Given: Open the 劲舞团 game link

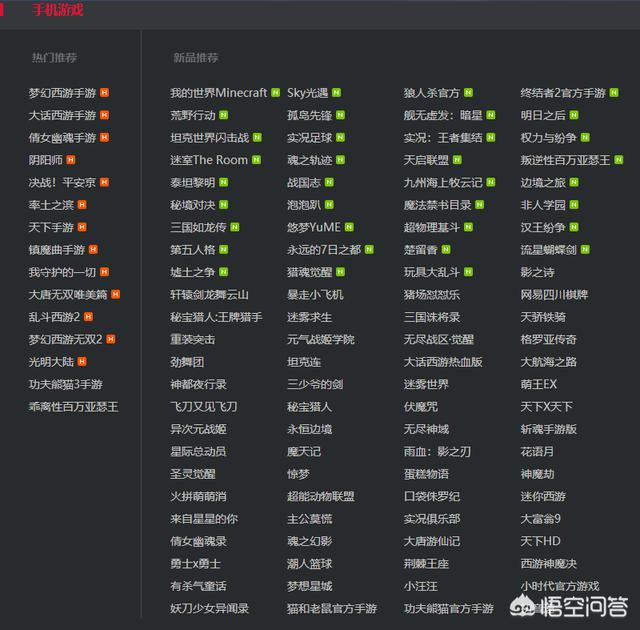Looking at the screenshot, I should coord(187,362).
